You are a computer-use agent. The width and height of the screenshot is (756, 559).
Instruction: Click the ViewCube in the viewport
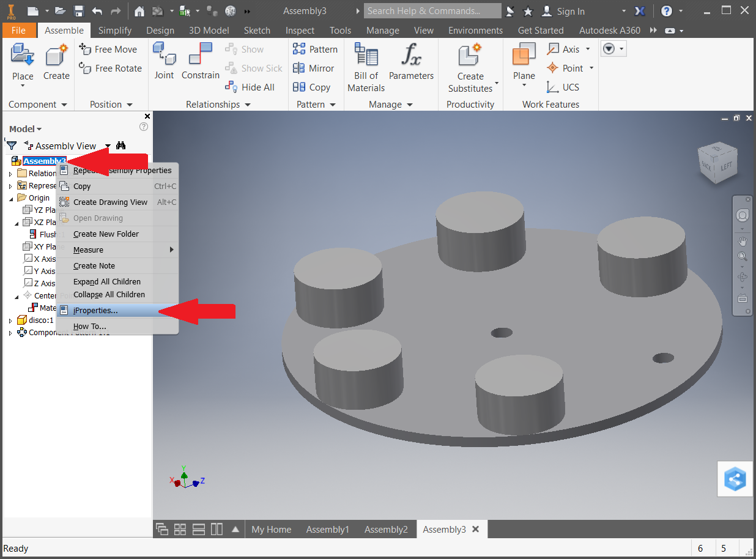tap(718, 163)
